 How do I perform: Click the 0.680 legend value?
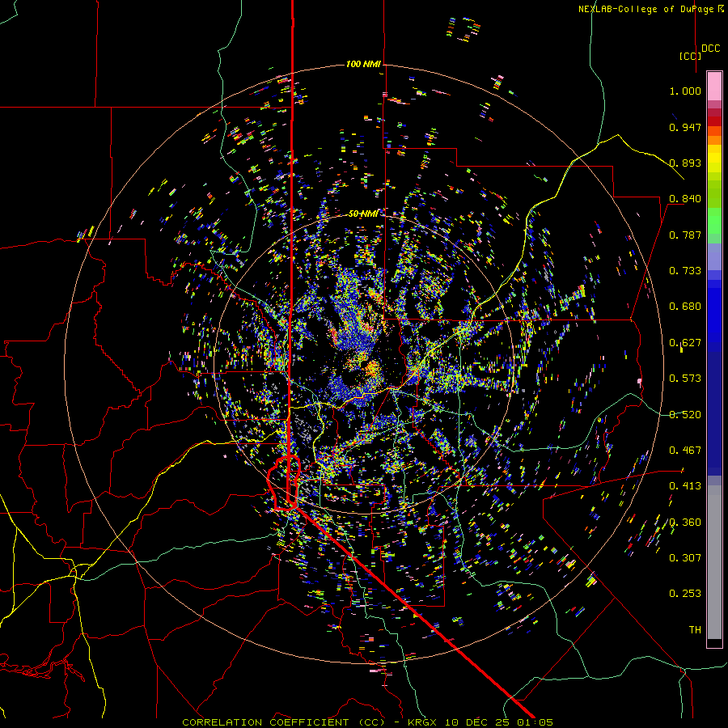pos(685,307)
